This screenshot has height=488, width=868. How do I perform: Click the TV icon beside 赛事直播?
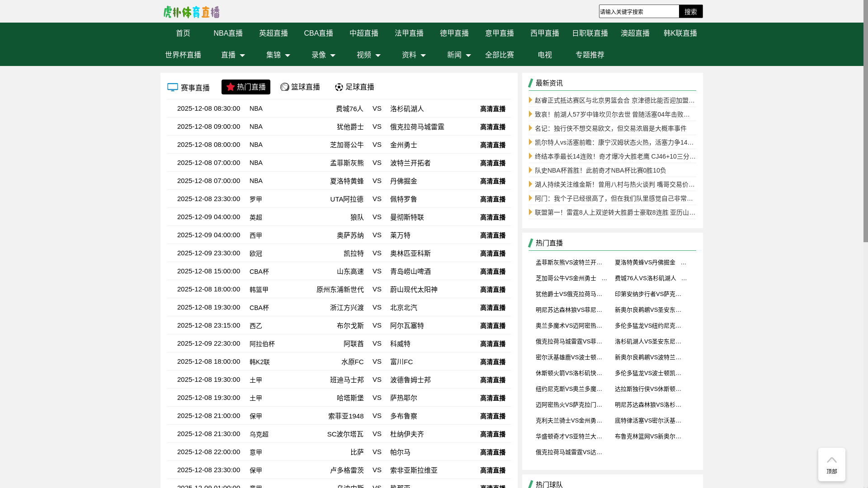coord(172,87)
